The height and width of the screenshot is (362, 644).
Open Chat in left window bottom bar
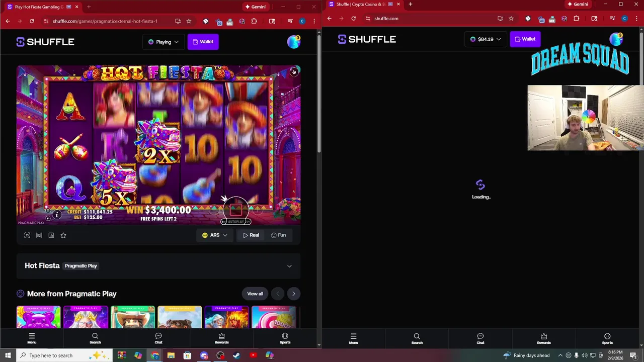[x=158, y=338]
